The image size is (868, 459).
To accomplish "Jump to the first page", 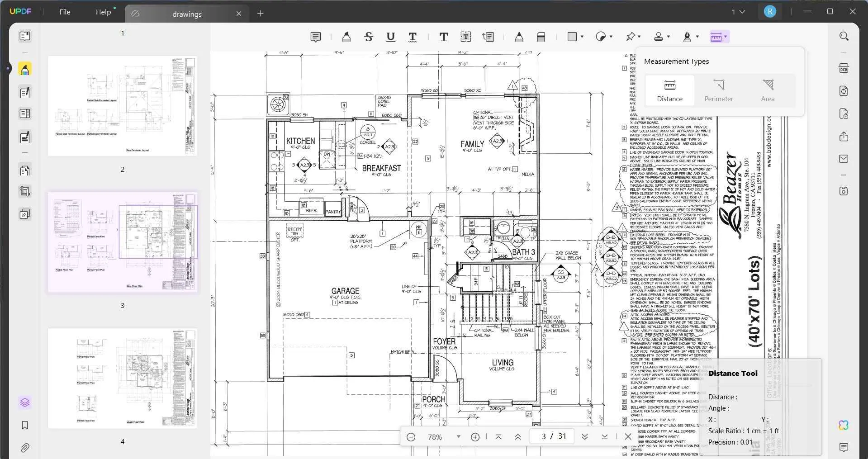I will tap(498, 437).
